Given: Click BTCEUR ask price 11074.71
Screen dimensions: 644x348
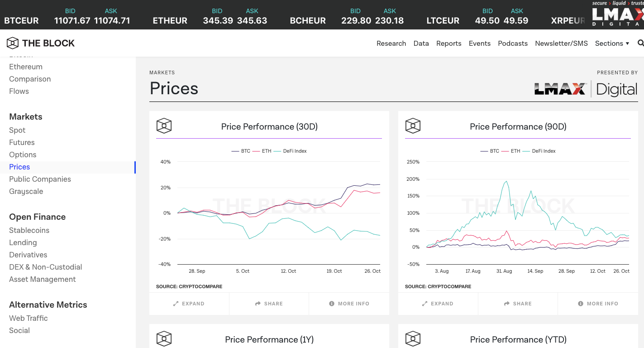Looking at the screenshot, I should (x=112, y=20).
